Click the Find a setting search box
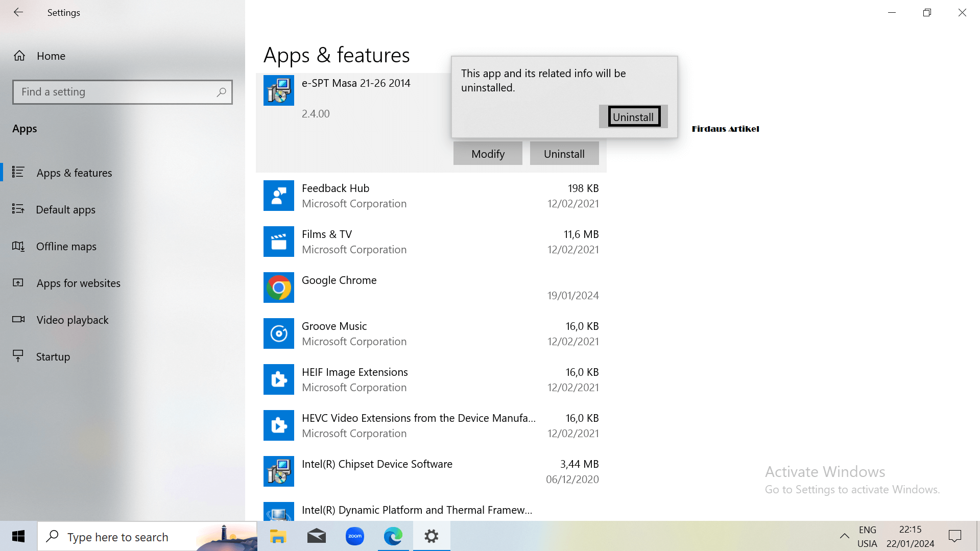This screenshot has width=980, height=551. (x=123, y=92)
